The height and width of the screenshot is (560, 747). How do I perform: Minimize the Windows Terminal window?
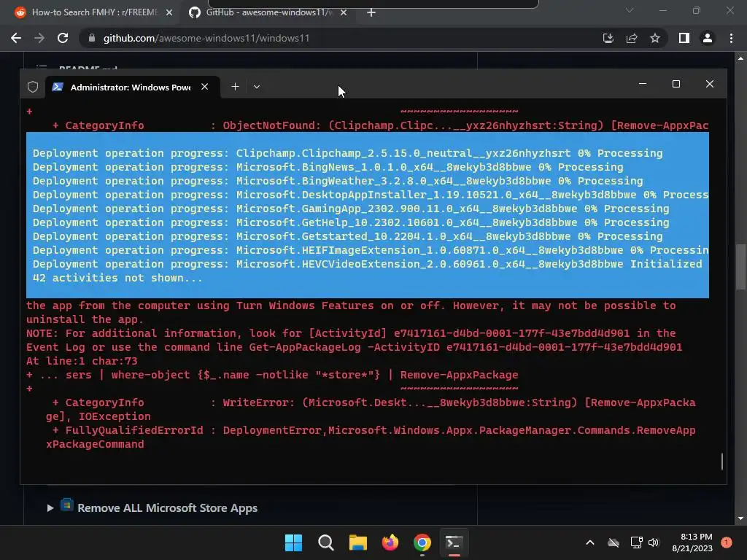coord(643,84)
